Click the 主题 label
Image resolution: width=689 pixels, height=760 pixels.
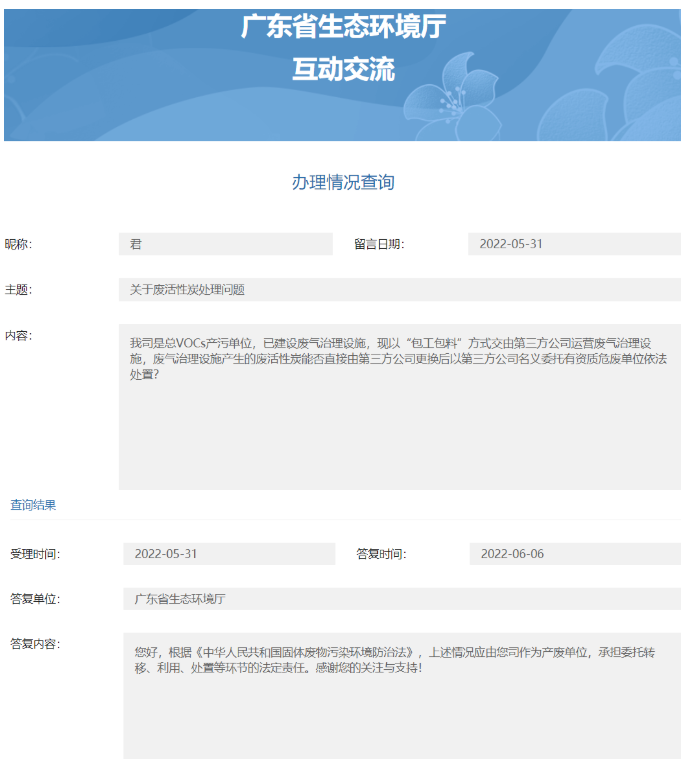18,290
